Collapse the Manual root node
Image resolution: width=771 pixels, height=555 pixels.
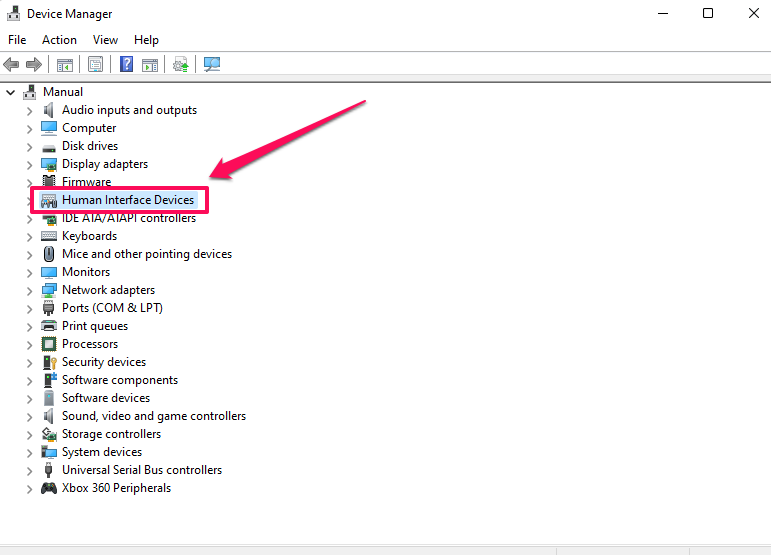(x=10, y=92)
